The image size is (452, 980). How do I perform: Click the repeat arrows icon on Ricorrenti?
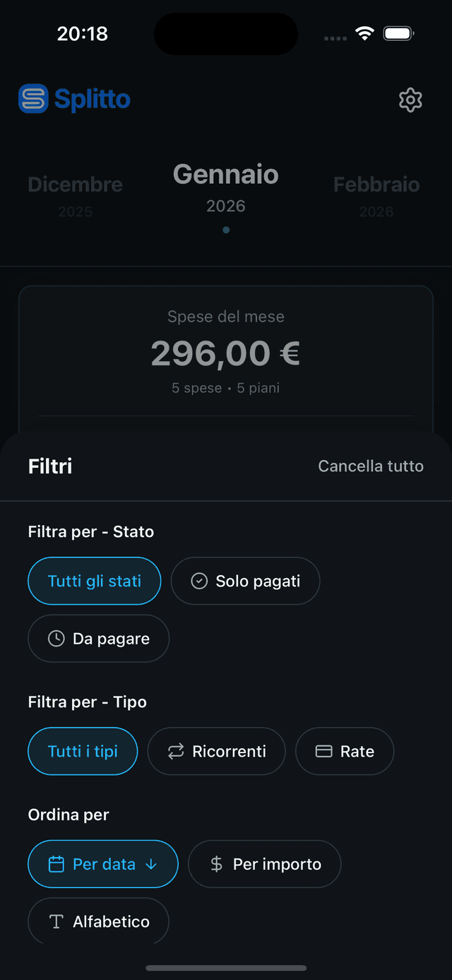[x=175, y=751]
